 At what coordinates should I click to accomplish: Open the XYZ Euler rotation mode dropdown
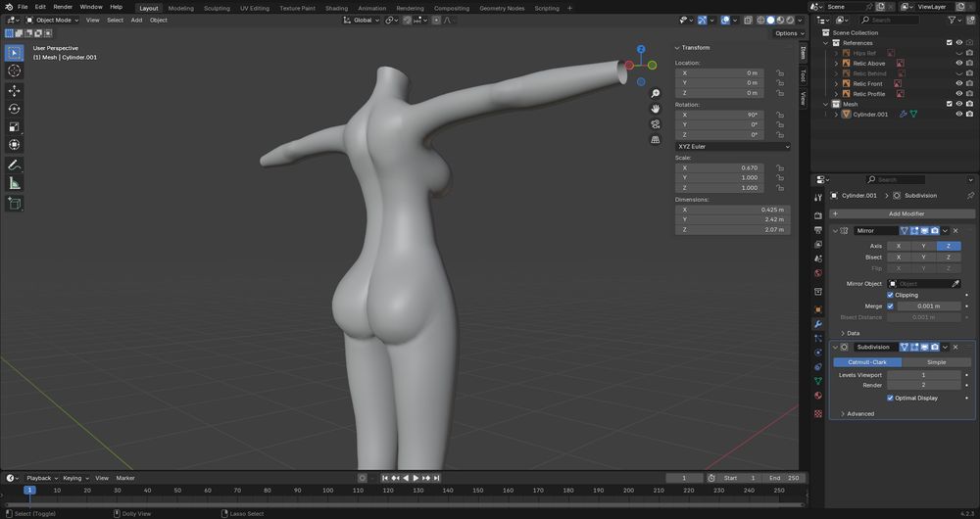pos(732,146)
